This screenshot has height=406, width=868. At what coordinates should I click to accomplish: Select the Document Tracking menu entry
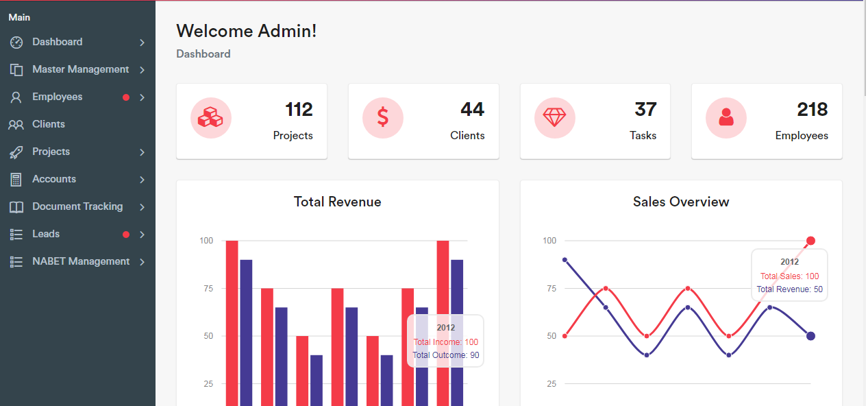[77, 206]
